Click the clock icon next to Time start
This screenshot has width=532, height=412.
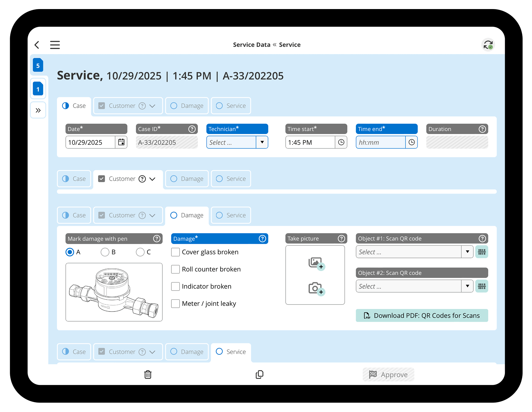tap(341, 142)
